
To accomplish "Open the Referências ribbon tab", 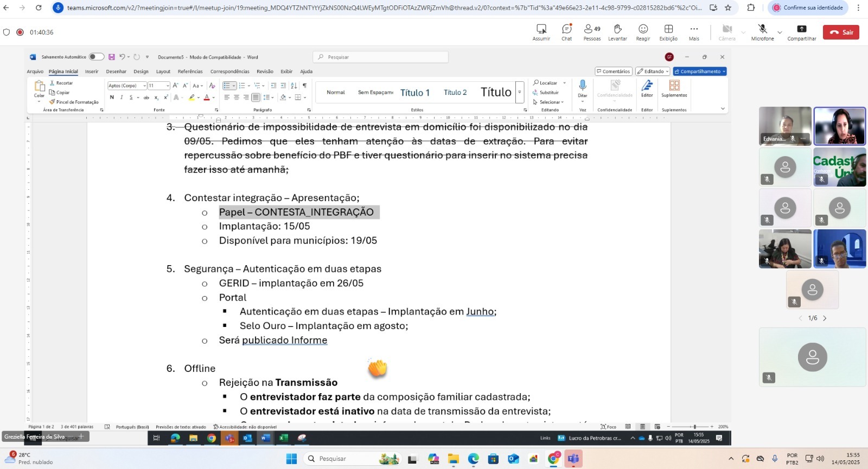I will pyautogui.click(x=190, y=72).
